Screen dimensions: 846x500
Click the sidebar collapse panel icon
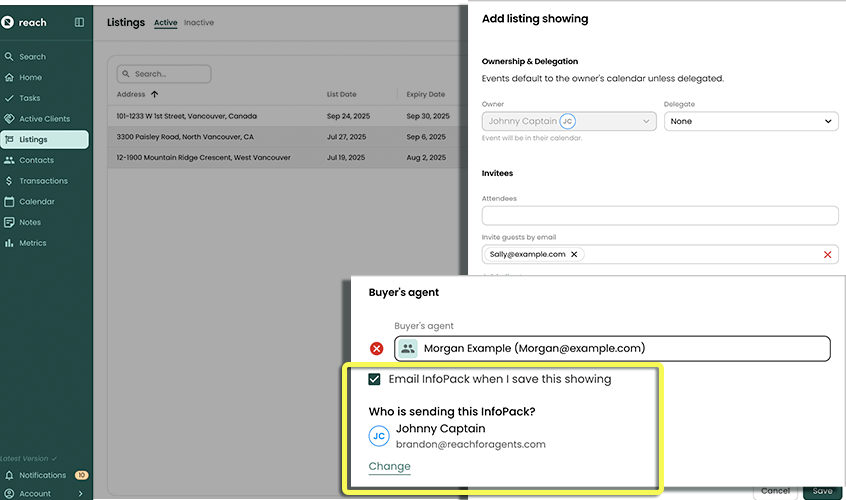[x=79, y=22]
